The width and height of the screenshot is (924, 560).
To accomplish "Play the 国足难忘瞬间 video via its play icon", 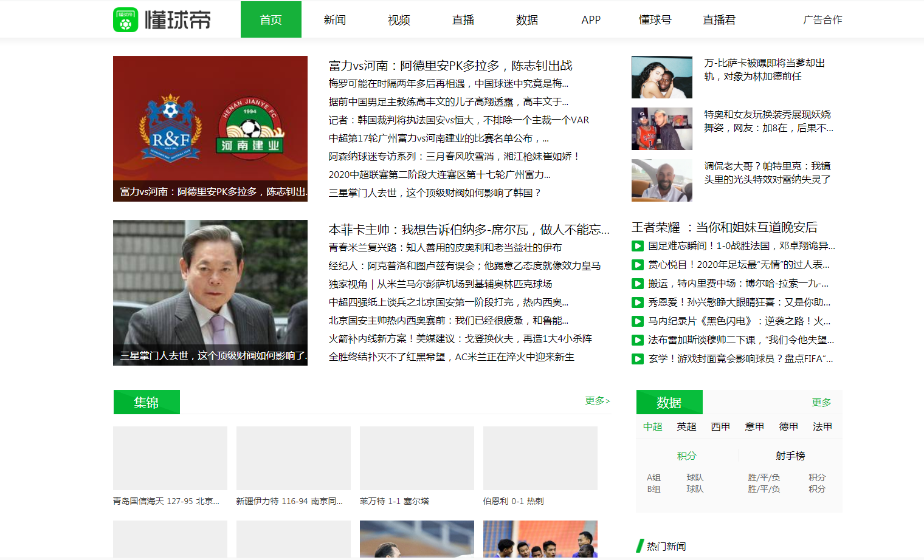I will (637, 245).
